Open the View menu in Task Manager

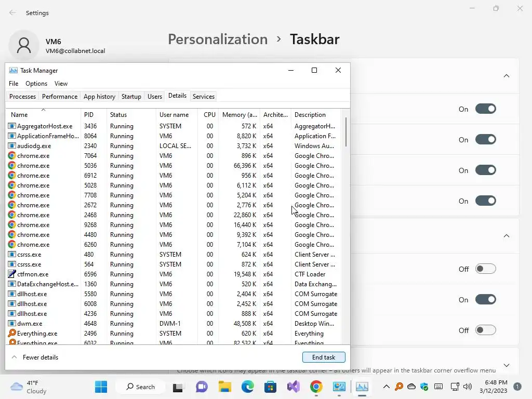pos(61,84)
